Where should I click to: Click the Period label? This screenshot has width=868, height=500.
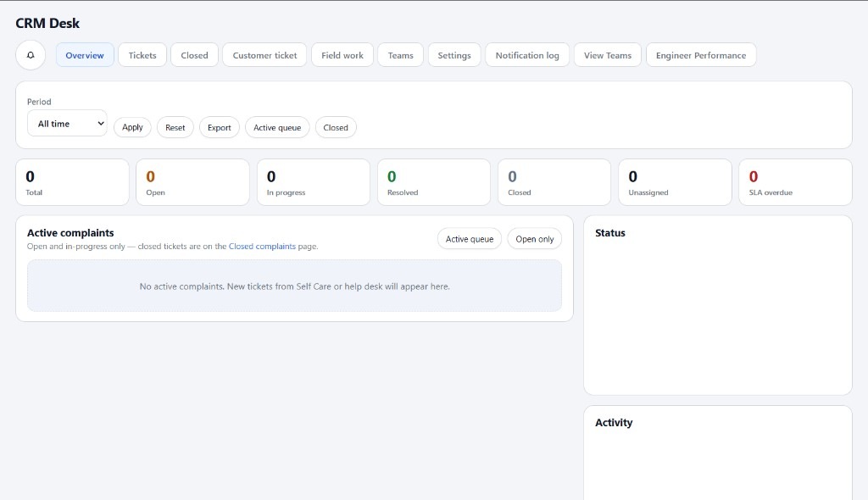[39, 102]
